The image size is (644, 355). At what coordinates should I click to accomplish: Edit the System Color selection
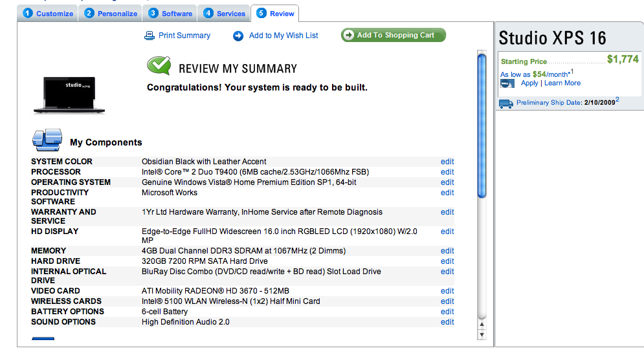tap(447, 162)
